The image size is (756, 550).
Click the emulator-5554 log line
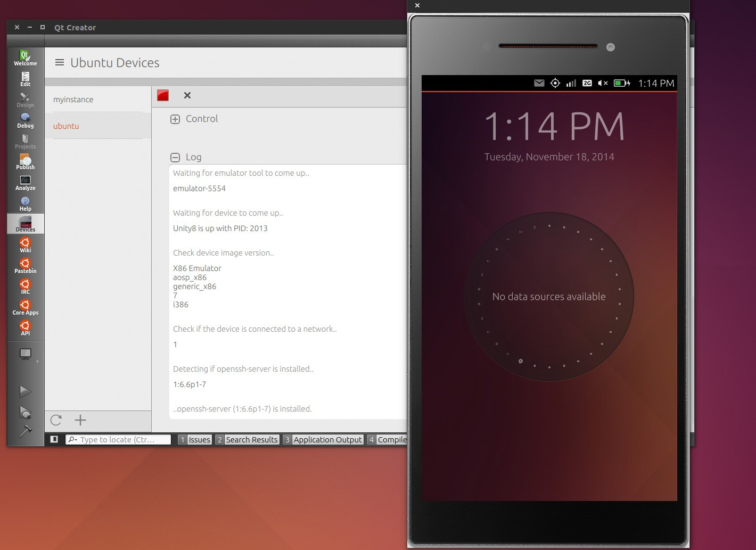click(x=199, y=188)
